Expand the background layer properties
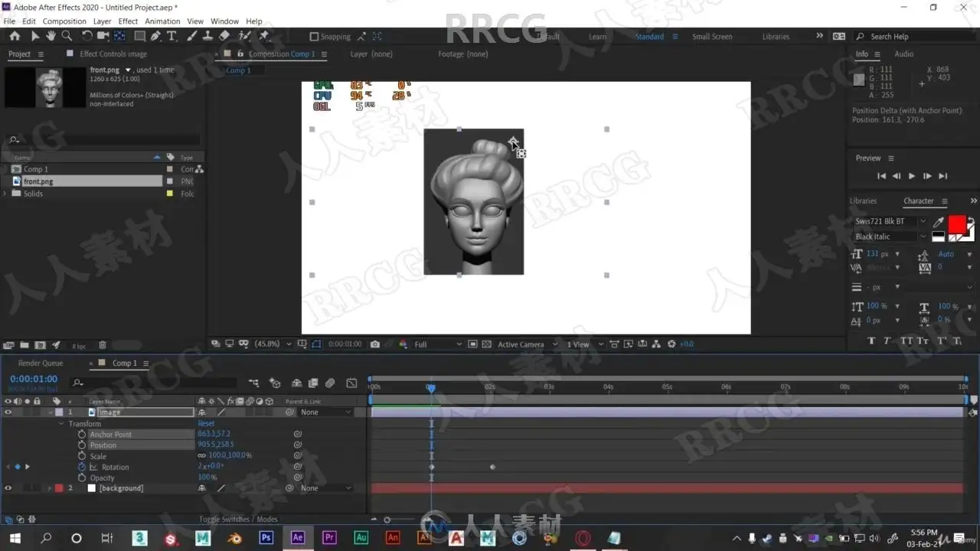This screenshot has width=980, height=551. tap(51, 488)
